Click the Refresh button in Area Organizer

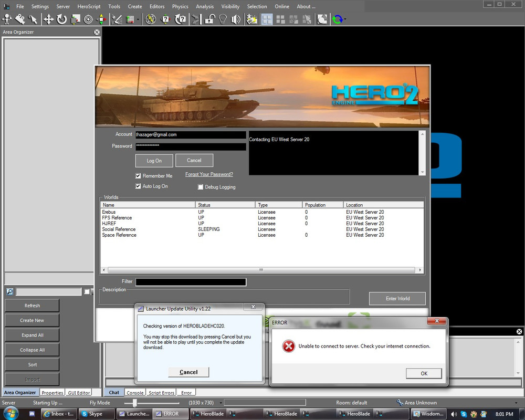32,306
